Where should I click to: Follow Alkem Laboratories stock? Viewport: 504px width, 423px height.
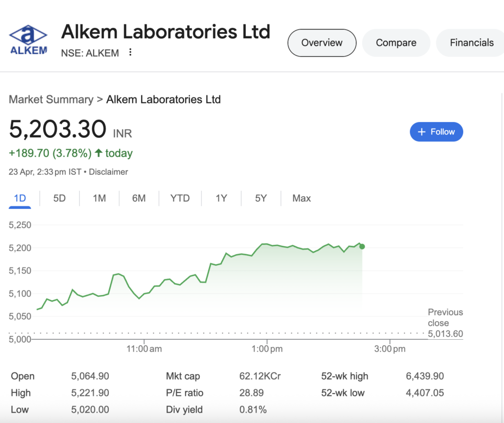point(436,132)
